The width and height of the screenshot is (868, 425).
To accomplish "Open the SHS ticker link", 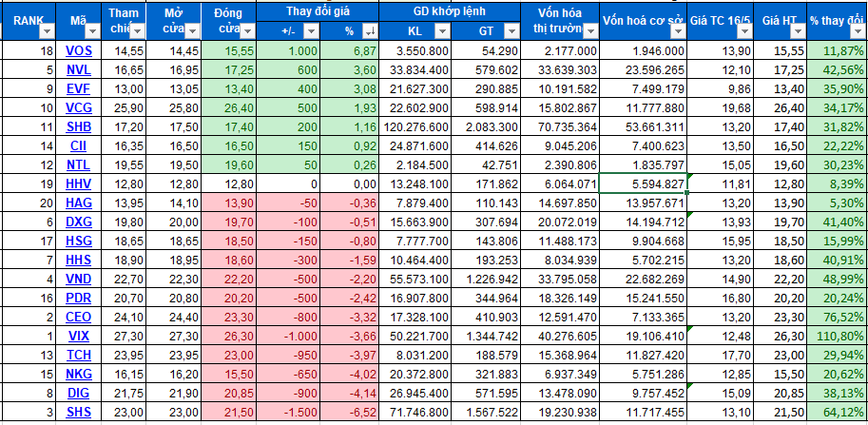I will (79, 411).
